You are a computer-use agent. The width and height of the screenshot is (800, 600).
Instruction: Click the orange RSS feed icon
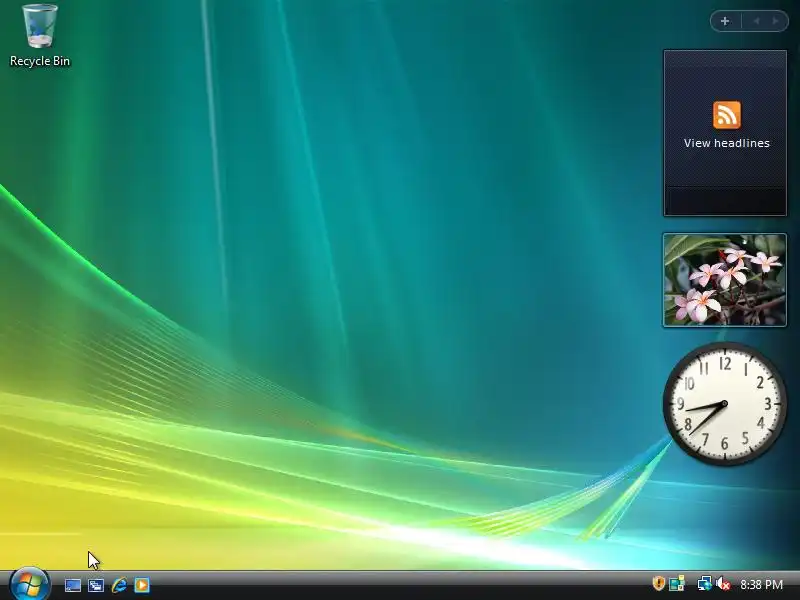[x=727, y=115]
